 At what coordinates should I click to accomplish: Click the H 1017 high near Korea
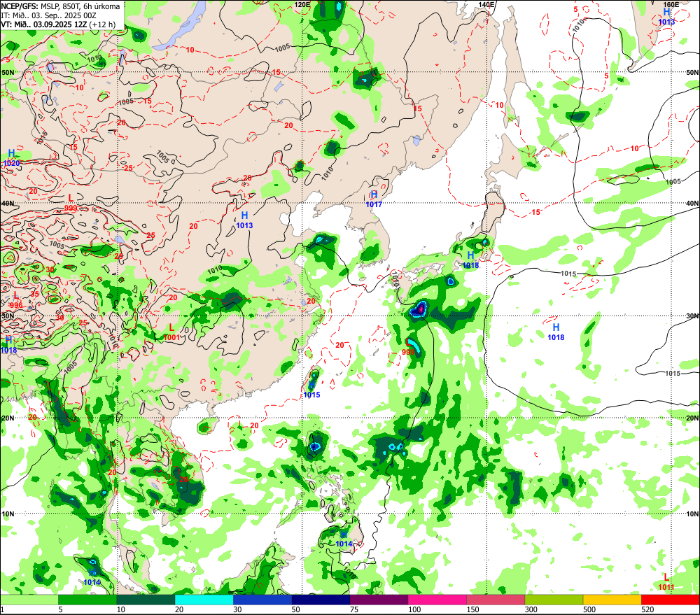[x=374, y=199]
